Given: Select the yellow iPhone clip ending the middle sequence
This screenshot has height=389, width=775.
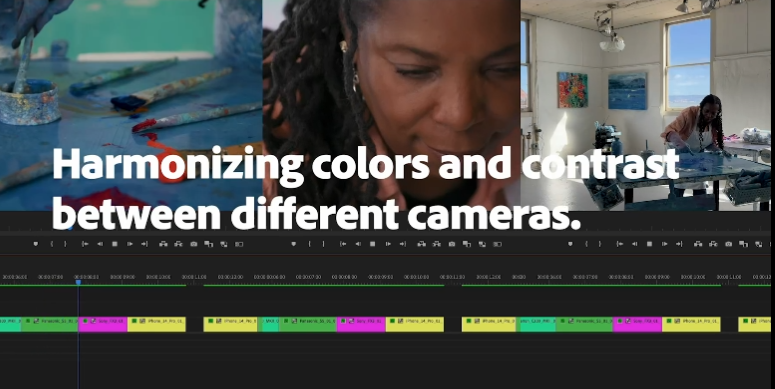Looking at the screenshot, I should pyautogui.click(x=415, y=324).
